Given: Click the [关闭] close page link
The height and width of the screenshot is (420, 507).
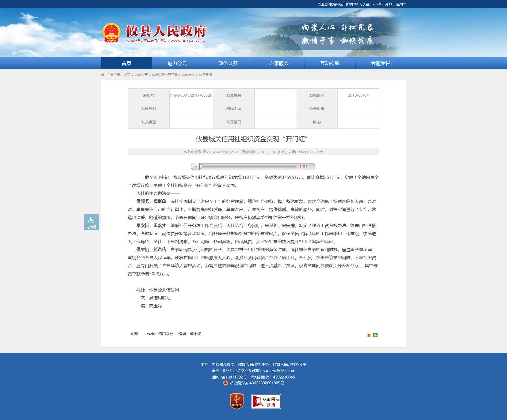Looking at the screenshot, I should click(291, 152).
